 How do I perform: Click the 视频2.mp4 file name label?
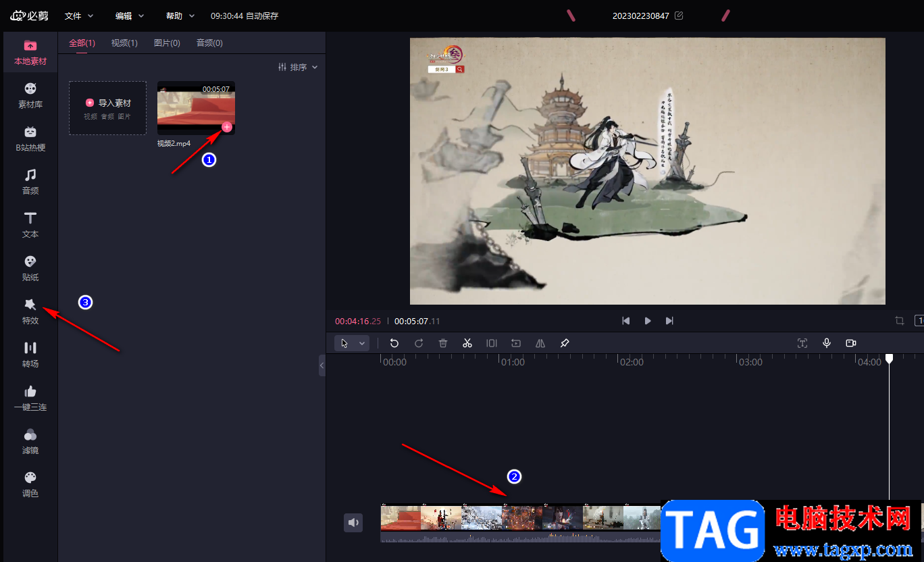tap(174, 143)
